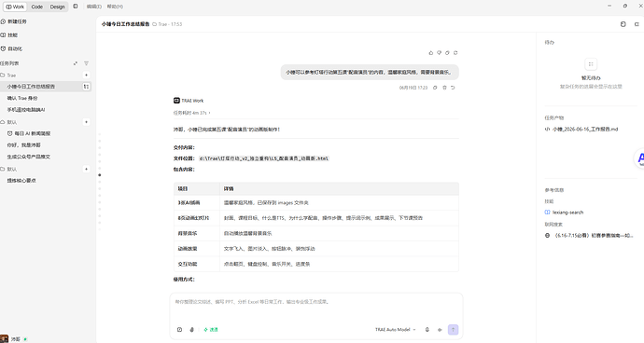The height and width of the screenshot is (343, 644).
Task: Click the filter icon beside 任务列表
Action: pos(86,63)
